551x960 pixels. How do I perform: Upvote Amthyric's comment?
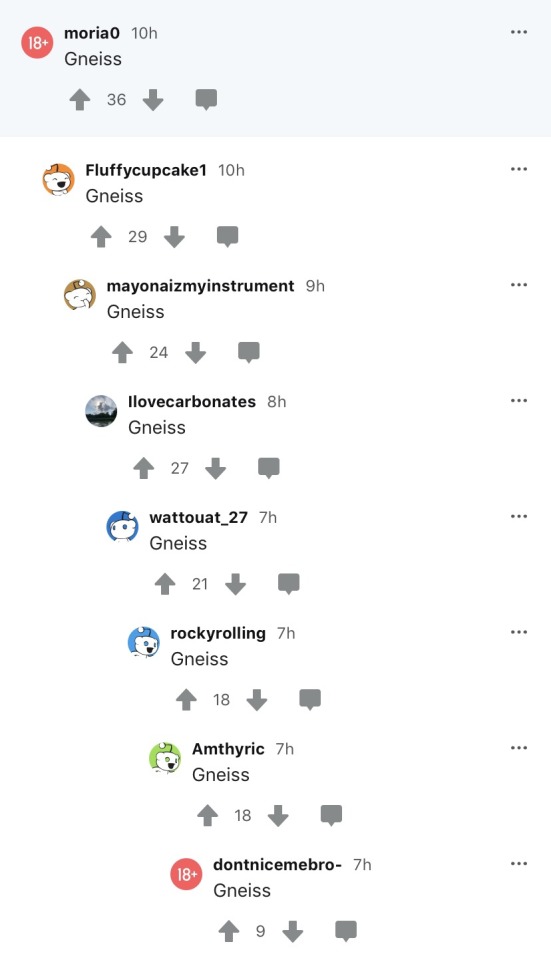point(208,815)
